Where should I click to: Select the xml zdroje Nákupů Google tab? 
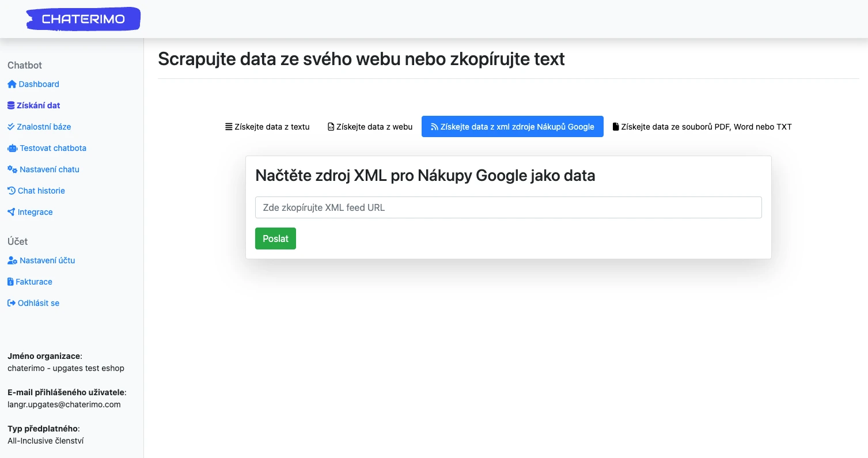click(x=512, y=127)
